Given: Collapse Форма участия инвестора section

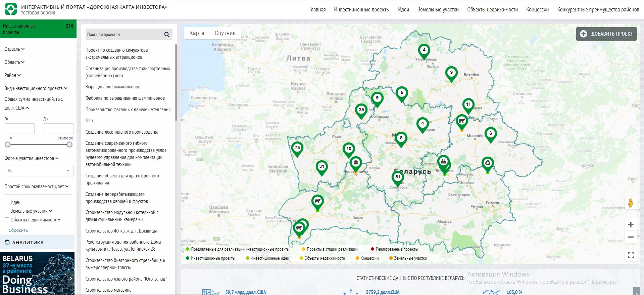Looking at the screenshot, I should [x=32, y=158].
